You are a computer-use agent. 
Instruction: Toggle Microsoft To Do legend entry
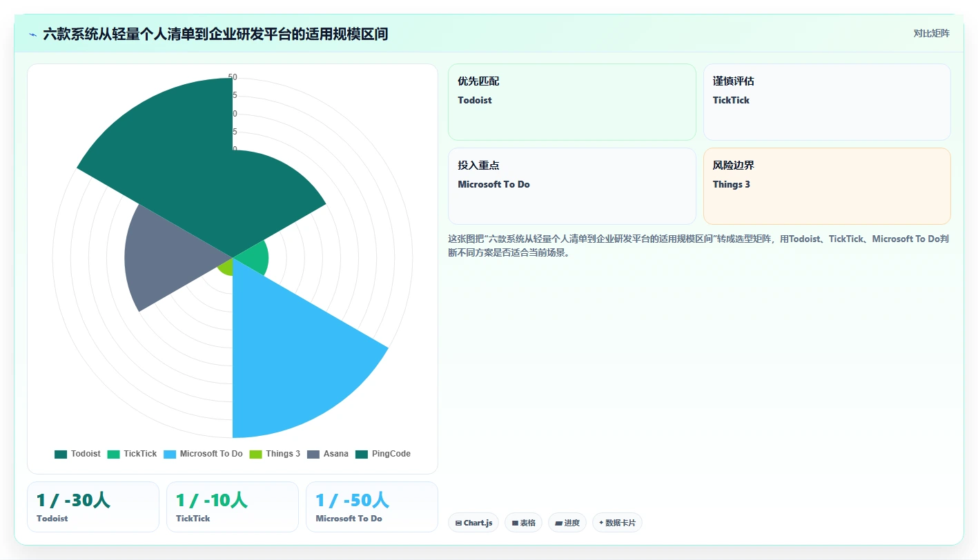[203, 454]
